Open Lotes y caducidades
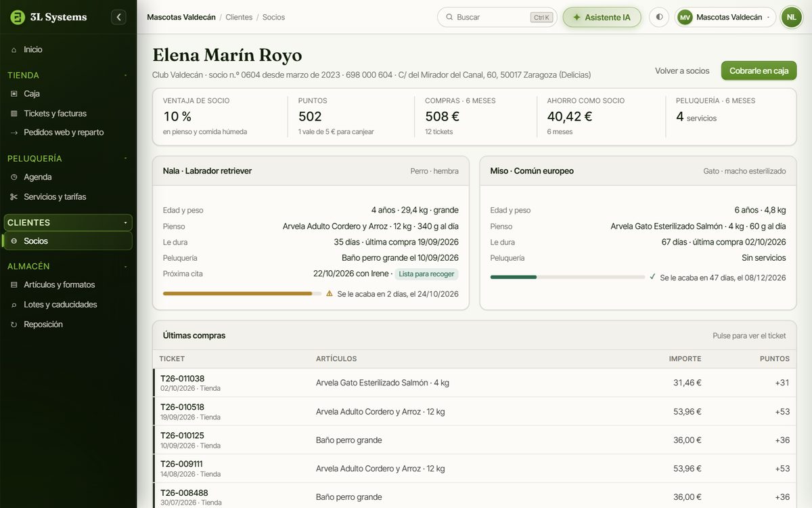The image size is (812, 508). click(68, 304)
